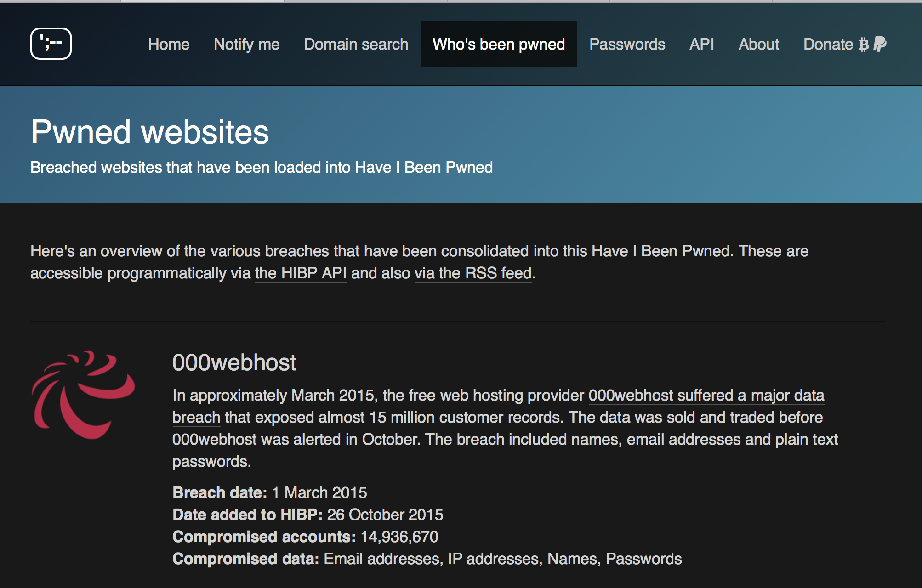
Task: Open the 000webhost red swirl logo
Action: [83, 395]
